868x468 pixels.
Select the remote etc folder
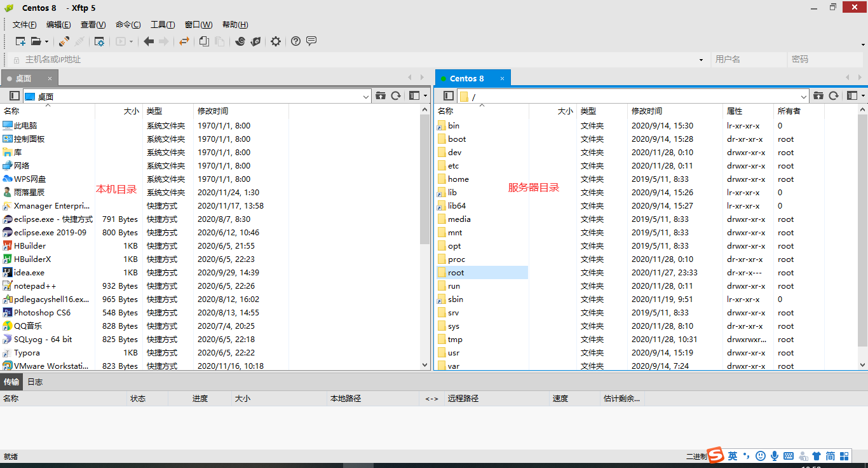tap(453, 166)
